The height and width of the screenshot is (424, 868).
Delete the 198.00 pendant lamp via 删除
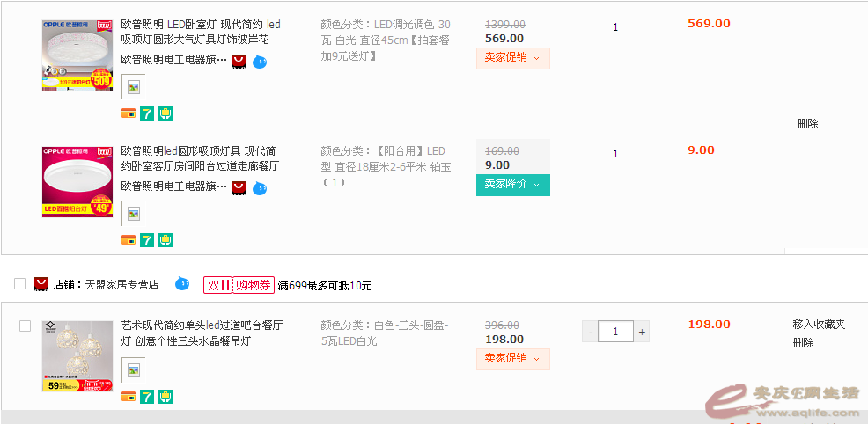point(803,343)
